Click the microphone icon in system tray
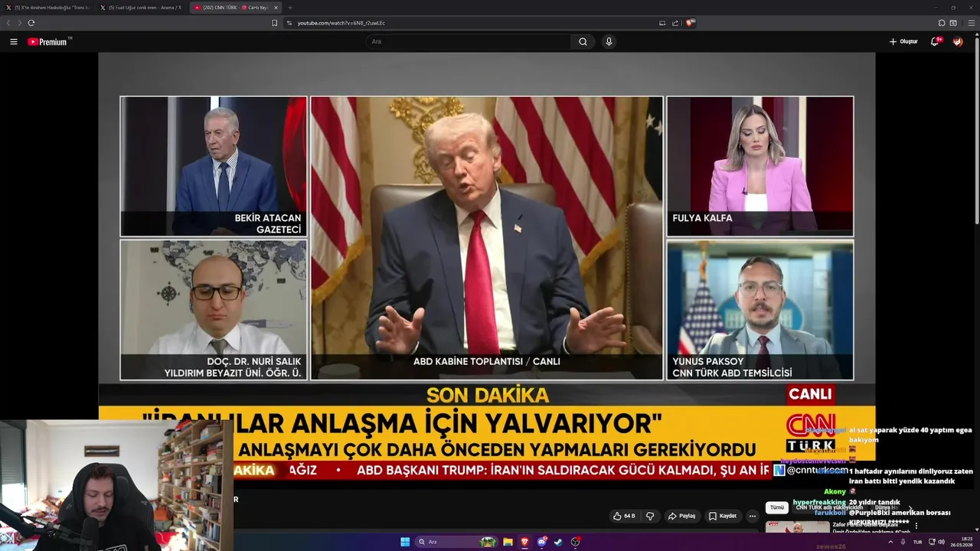The width and height of the screenshot is (980, 551). click(902, 542)
